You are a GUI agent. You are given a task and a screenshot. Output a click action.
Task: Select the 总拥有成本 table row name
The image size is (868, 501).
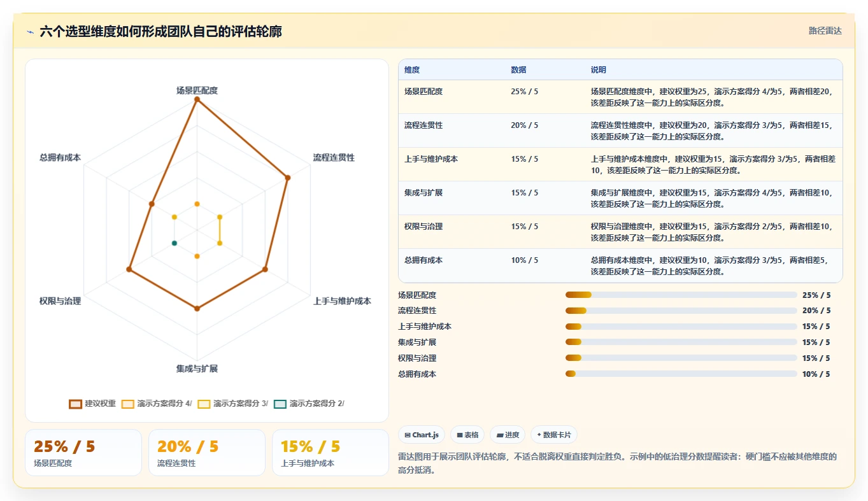[x=423, y=260]
